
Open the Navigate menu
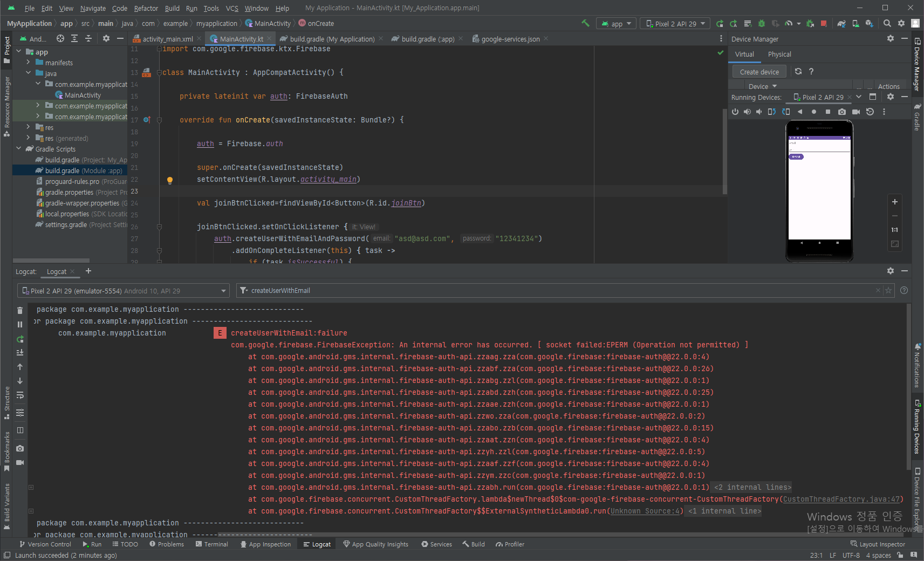93,8
